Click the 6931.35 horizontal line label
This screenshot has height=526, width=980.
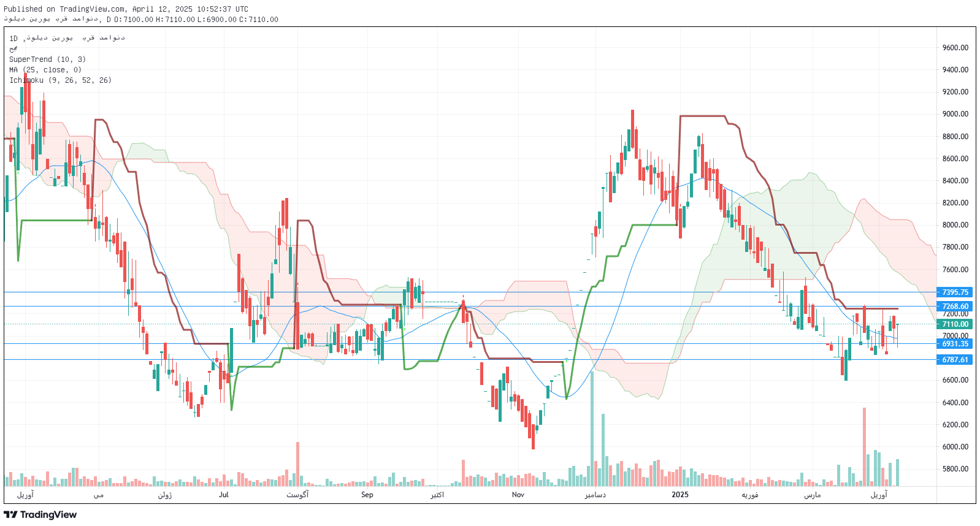(955, 344)
